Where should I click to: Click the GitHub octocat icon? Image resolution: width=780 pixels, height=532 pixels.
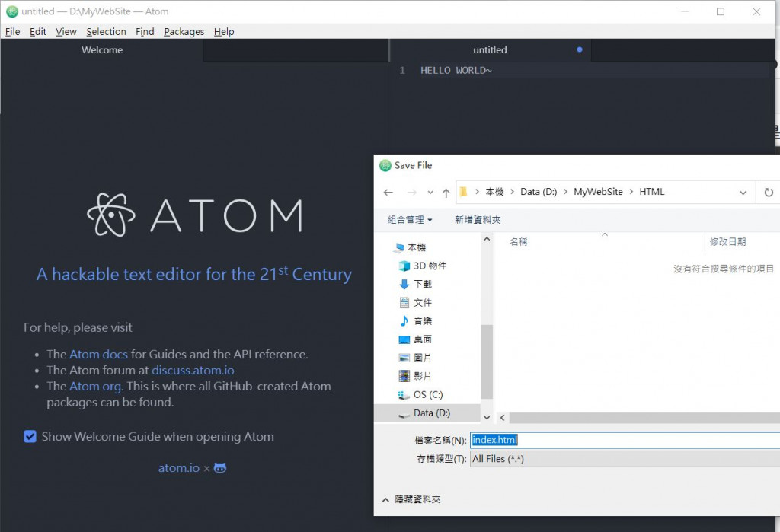220,468
